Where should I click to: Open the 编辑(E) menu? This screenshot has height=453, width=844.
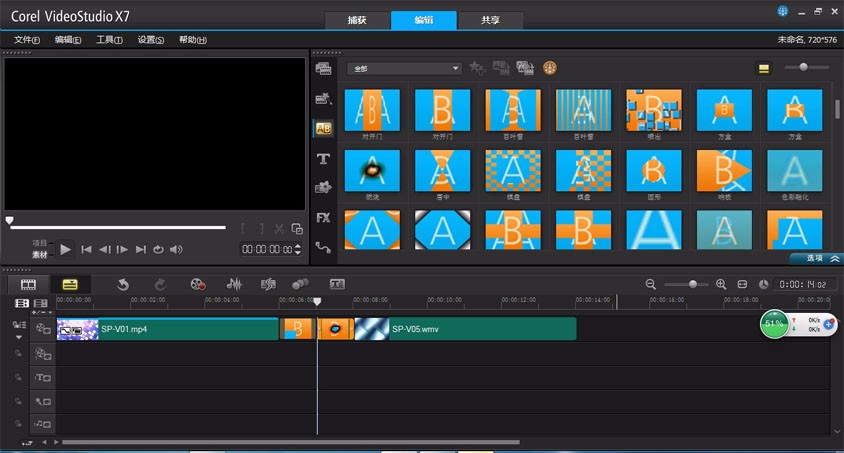pyautogui.click(x=68, y=39)
